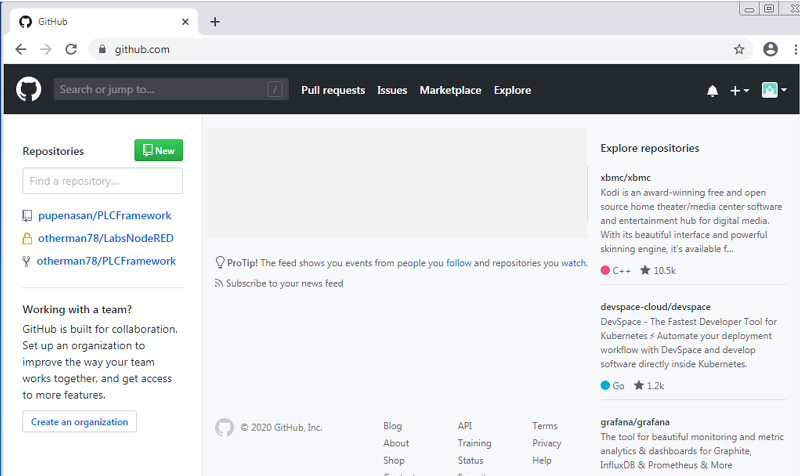Open grafana/grafana repository
The width and height of the screenshot is (800, 476).
(635, 422)
